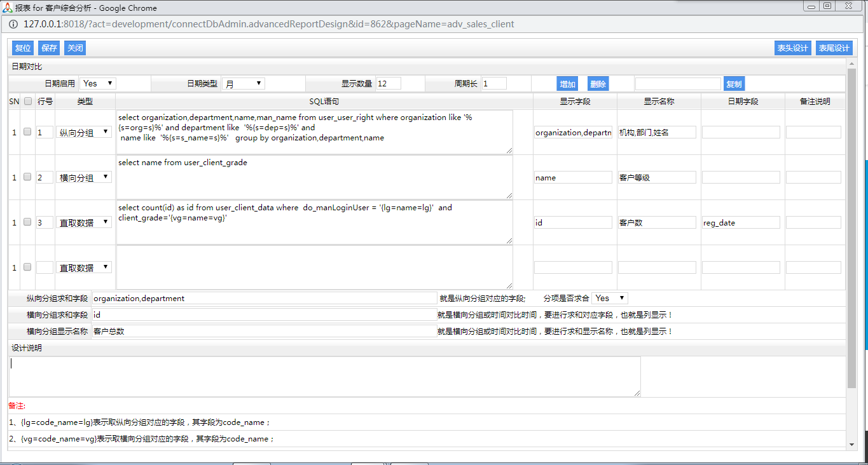Screen dimensions: 868x465
Task: Open the 表尾设计 footer design
Action: coord(834,48)
